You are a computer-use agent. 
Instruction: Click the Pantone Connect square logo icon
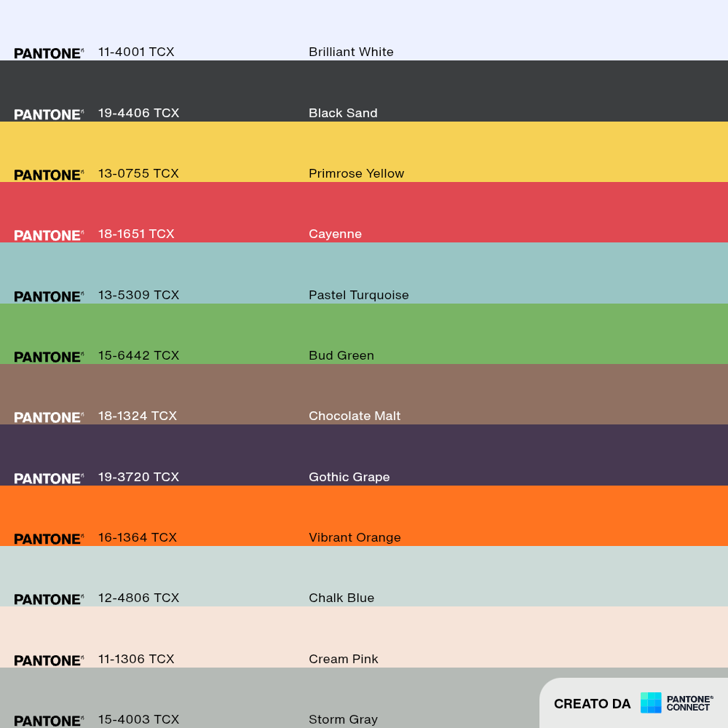(650, 703)
